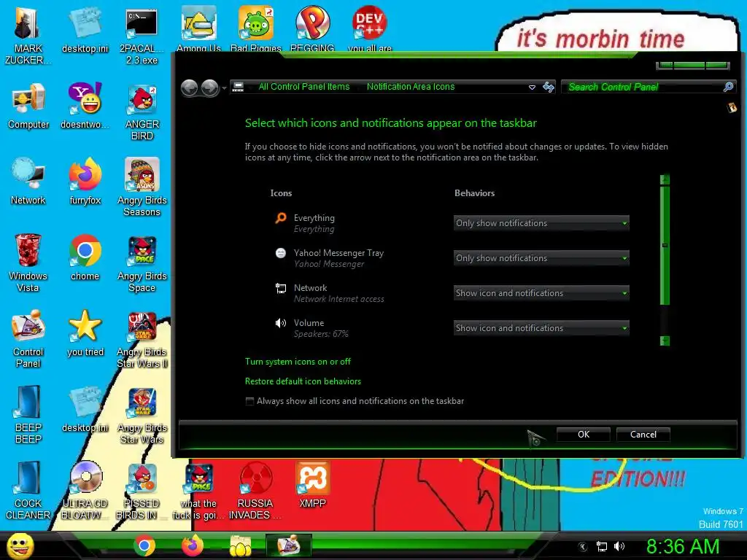Enable 'Always show all icons and notifications'
The image size is (747, 560).
pos(249,401)
